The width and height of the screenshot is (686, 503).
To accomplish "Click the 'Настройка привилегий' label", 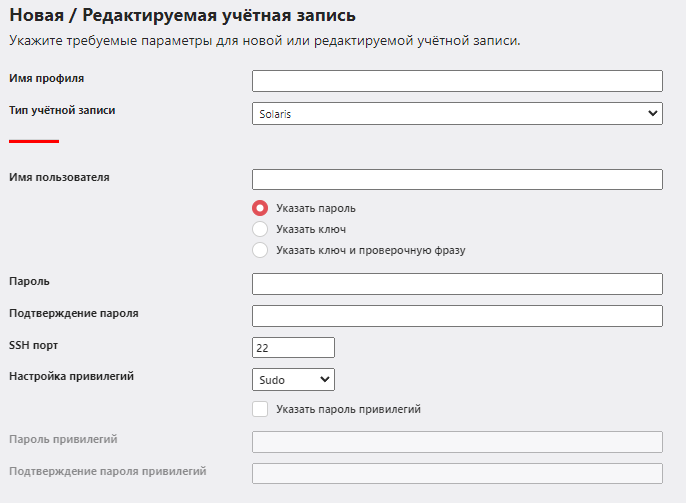I will 71,377.
